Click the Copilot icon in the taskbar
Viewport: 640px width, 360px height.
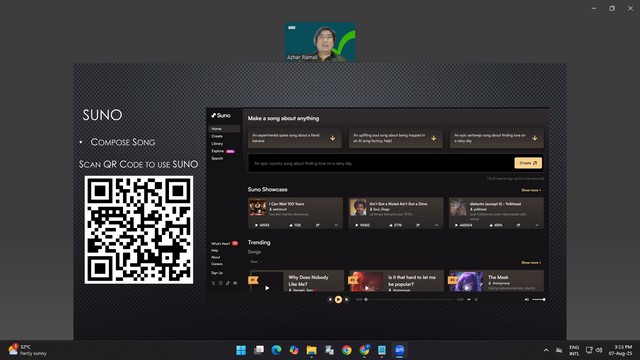pos(294,350)
